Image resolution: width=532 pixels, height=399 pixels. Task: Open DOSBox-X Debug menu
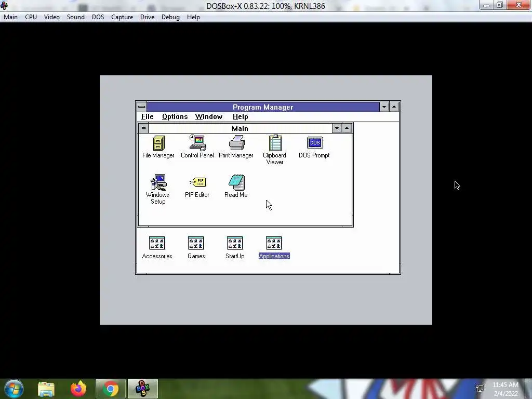pyautogui.click(x=170, y=17)
